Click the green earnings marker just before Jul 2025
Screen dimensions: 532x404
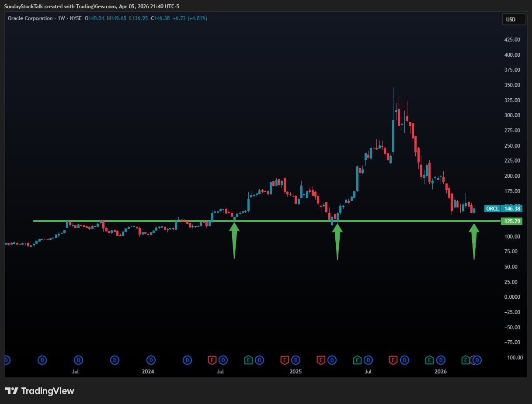[357, 360]
